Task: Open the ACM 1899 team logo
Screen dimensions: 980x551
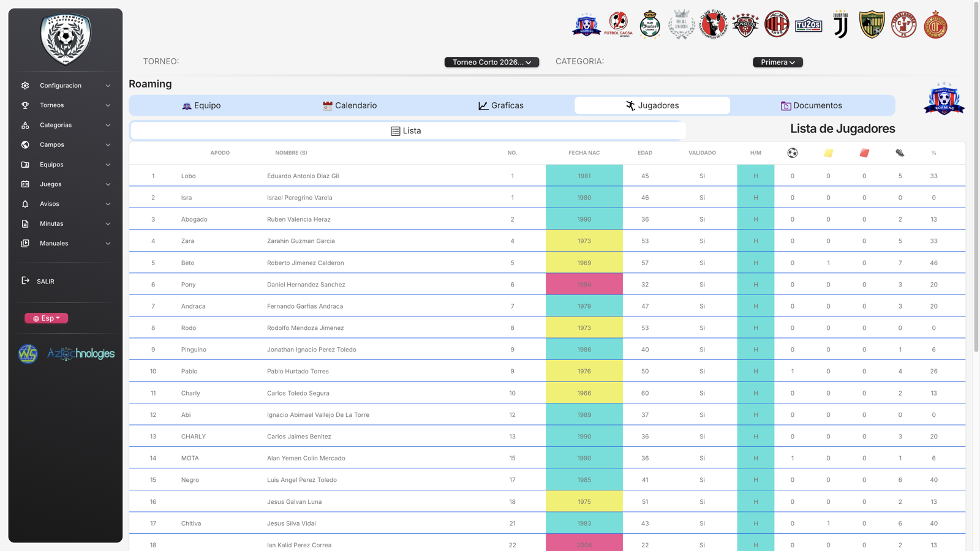Action: (x=777, y=25)
